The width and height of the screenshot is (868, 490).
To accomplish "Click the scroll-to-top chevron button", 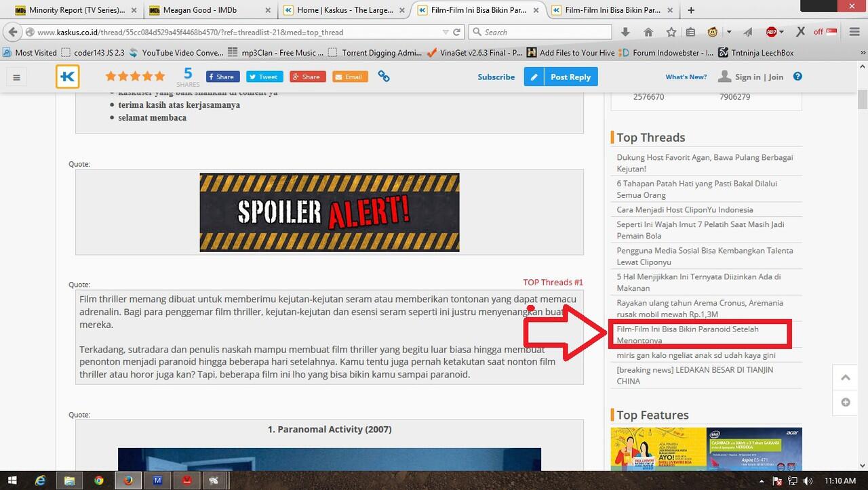I will click(845, 377).
